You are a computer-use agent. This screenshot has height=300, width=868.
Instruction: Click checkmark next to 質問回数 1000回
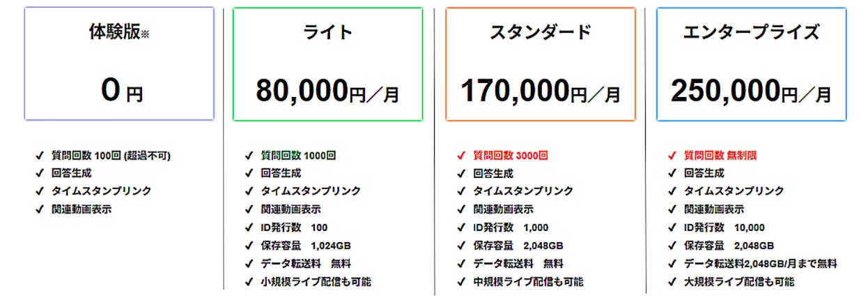point(249,155)
